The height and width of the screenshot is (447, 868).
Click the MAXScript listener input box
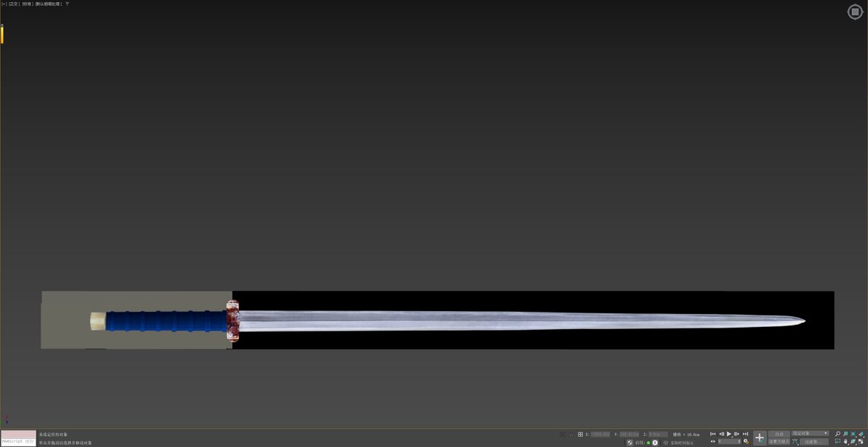pyautogui.click(x=18, y=442)
